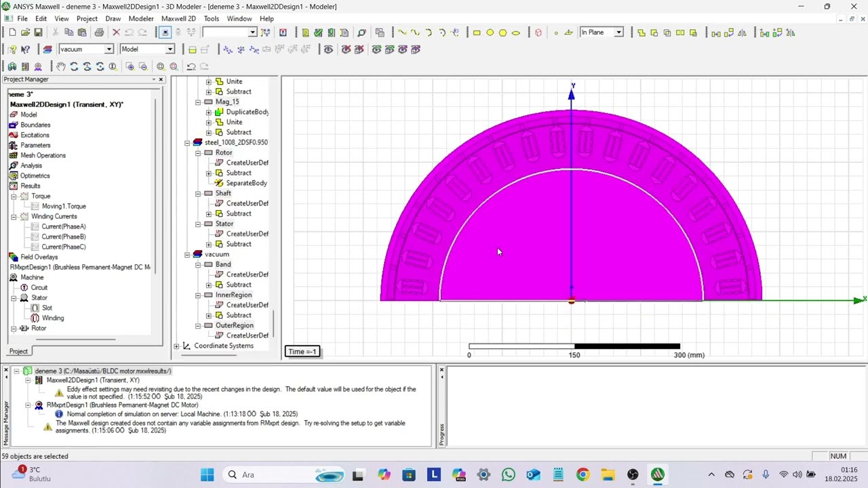Collapse the Stator node under Machine
The height and width of the screenshot is (488, 868).
(14, 298)
